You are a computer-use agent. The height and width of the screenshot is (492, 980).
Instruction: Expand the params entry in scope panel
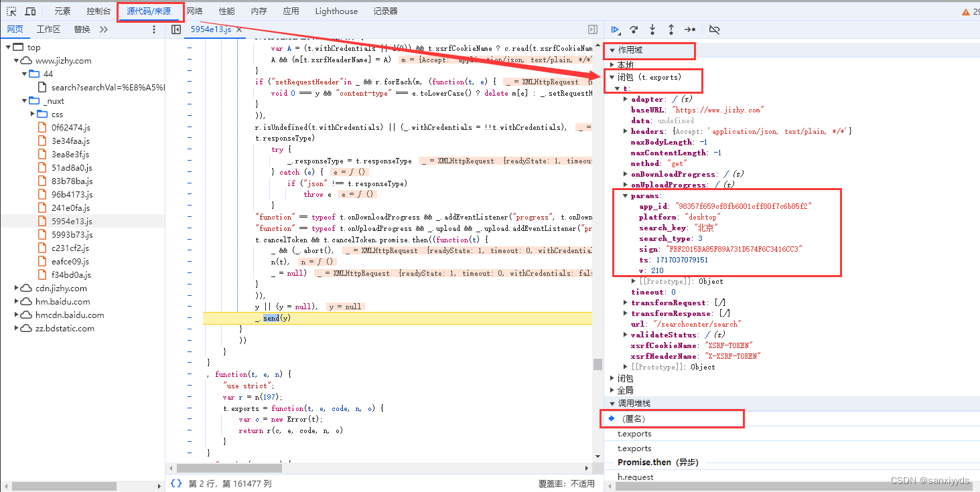[x=625, y=195]
